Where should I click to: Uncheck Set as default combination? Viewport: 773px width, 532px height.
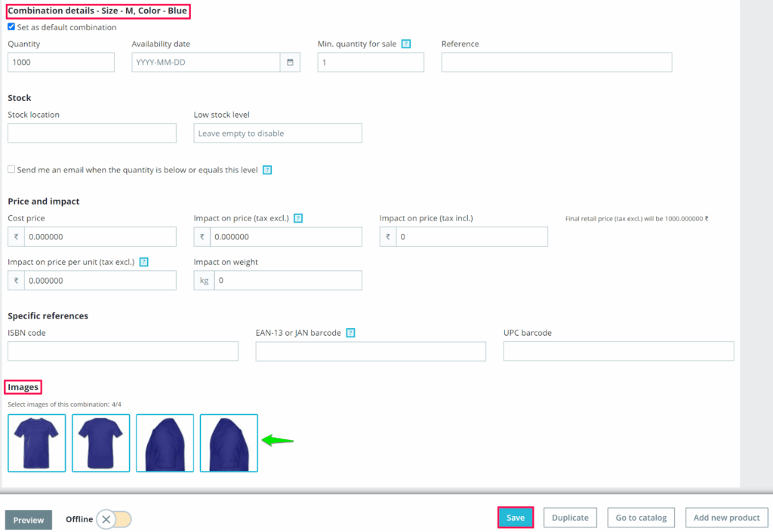[11, 27]
